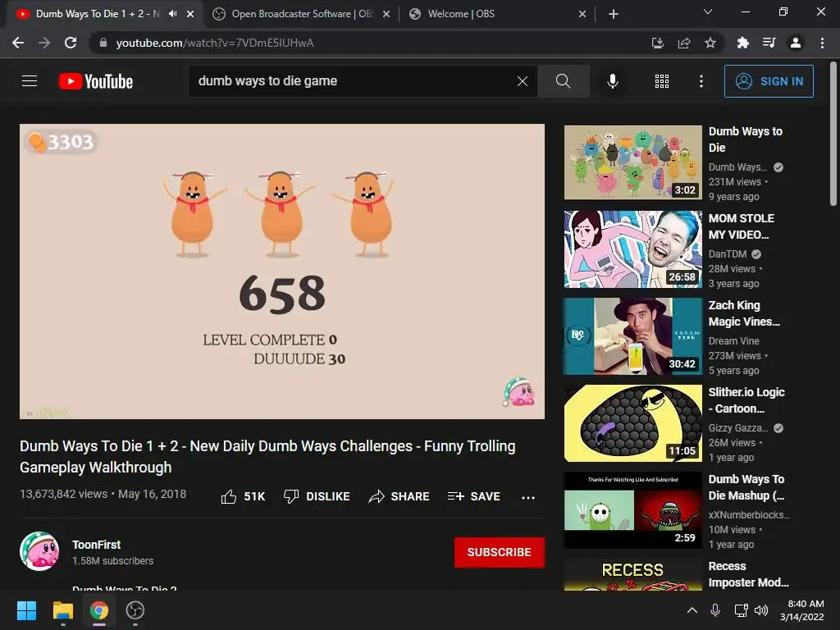Click DanTDM channel name
This screenshot has height=630, width=840.
728,254
